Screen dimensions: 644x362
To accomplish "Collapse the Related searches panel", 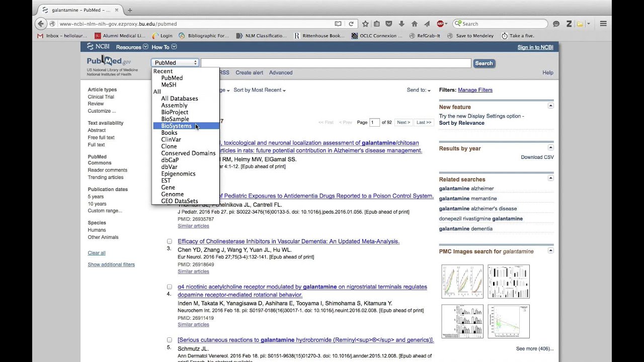I will point(550,178).
